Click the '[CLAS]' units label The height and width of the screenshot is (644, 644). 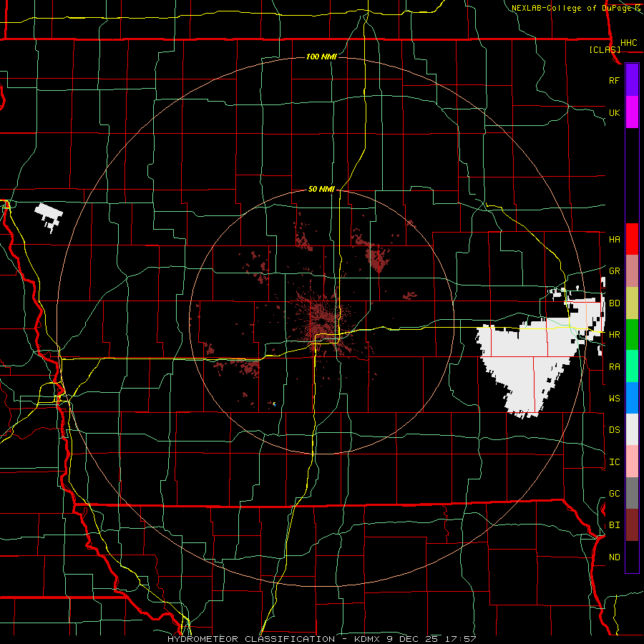tap(605, 50)
